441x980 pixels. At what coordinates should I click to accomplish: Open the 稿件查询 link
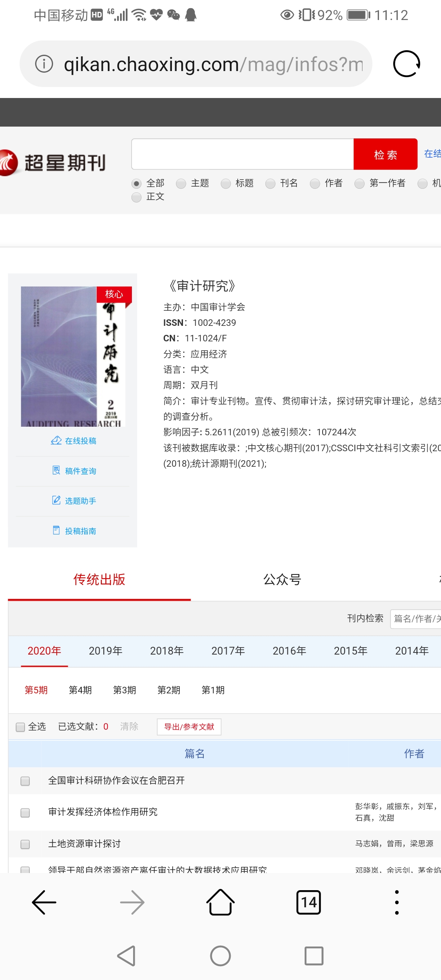[80, 471]
